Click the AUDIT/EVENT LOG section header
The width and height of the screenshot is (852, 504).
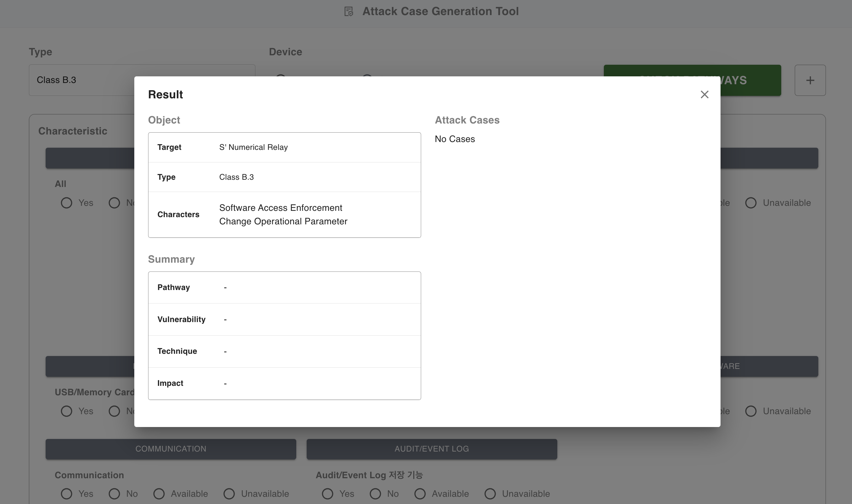pos(432,449)
